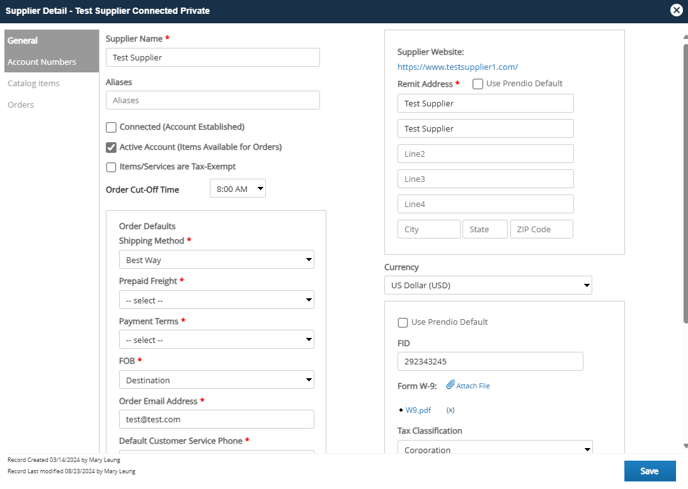Go to the Catalog Items tab
This screenshot has height=489, width=688.
(x=33, y=83)
